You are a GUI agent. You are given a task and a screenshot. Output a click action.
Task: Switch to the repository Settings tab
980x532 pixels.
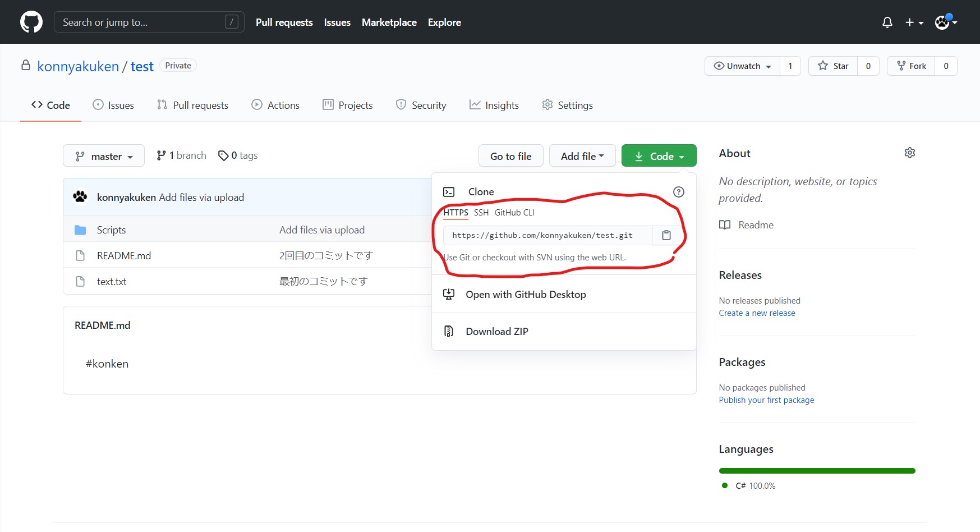click(x=568, y=105)
